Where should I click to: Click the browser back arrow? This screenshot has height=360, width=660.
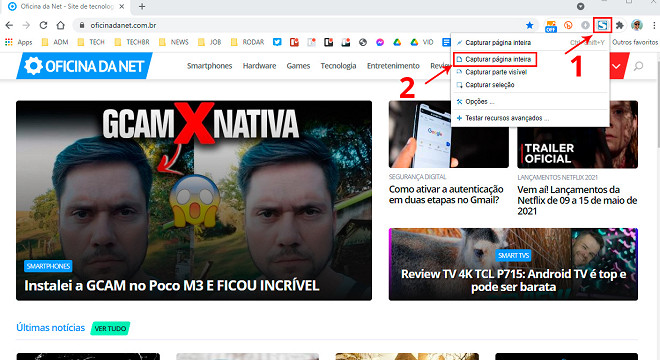9,25
